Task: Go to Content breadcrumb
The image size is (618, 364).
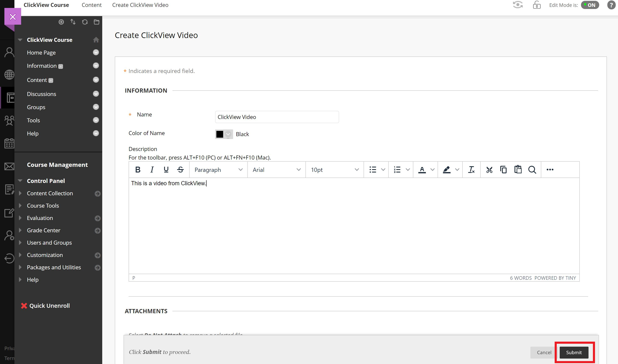Action: pyautogui.click(x=92, y=5)
